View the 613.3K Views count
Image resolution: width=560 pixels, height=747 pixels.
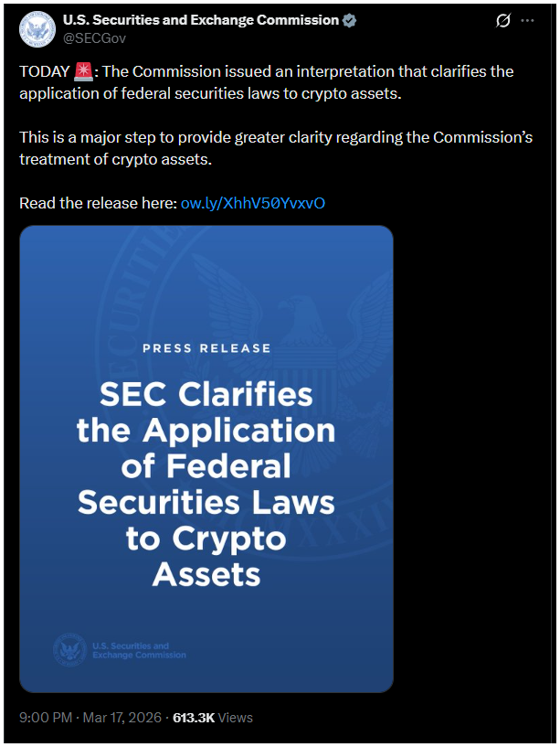pyautogui.click(x=212, y=718)
